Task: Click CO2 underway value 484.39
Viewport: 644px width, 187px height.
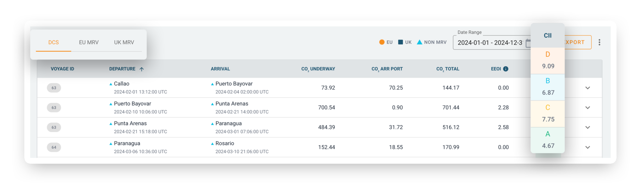Action: coord(326,127)
